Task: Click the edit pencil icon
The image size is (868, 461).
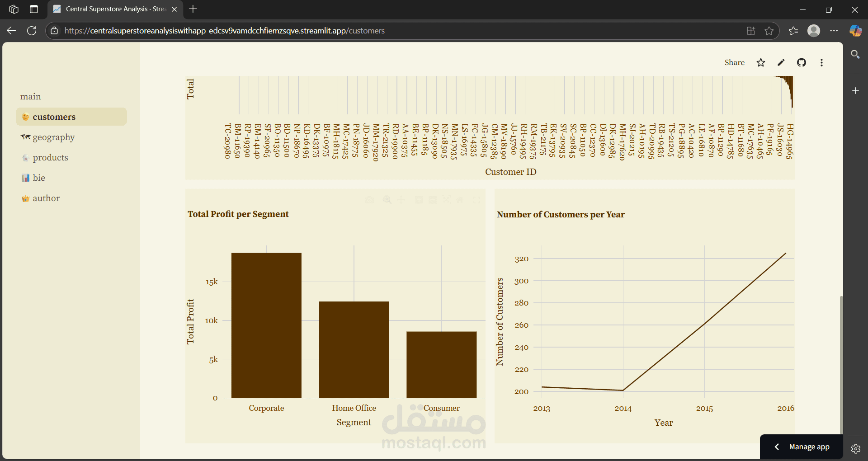Action: pyautogui.click(x=781, y=62)
